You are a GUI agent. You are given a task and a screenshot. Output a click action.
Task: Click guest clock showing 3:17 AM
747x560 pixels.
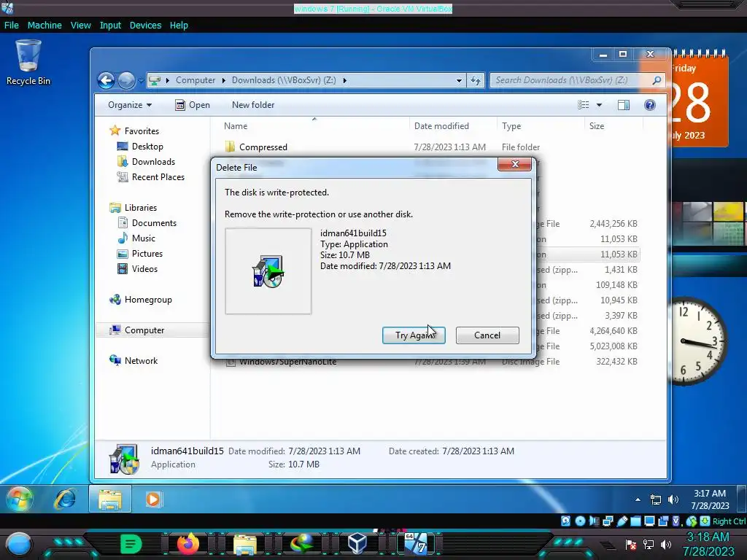tap(710, 499)
